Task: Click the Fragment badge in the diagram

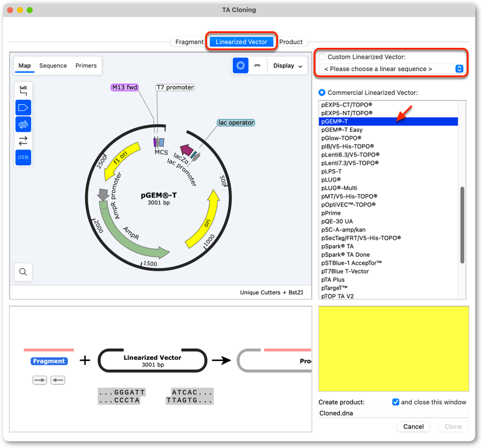Action: tap(49, 361)
